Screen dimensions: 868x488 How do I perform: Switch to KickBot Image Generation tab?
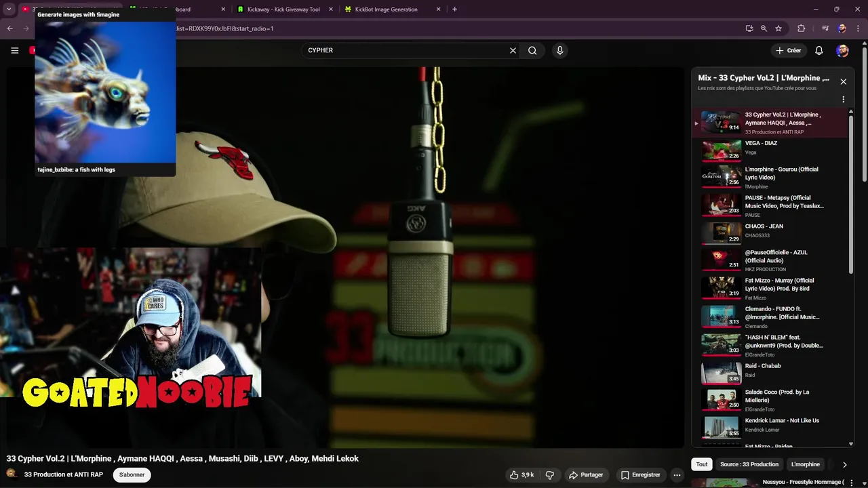click(385, 9)
